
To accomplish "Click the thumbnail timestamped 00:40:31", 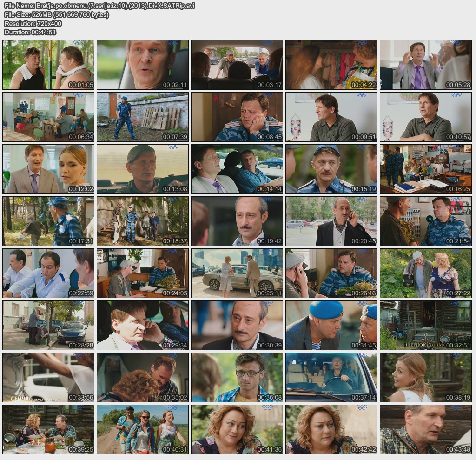I will pyautogui.click(x=143, y=429).
